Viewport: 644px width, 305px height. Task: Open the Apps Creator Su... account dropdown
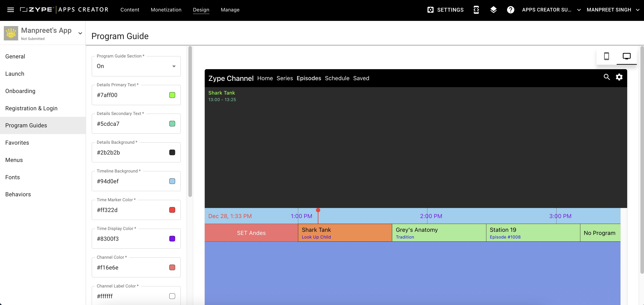click(551, 10)
